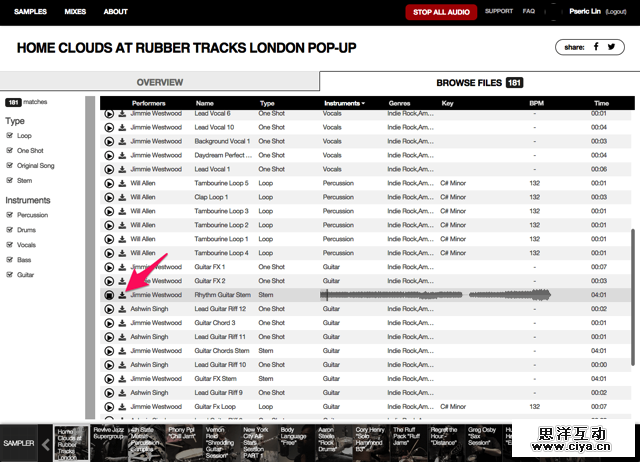
Task: Switch to the BROWSE FILES tab
Action: click(480, 82)
